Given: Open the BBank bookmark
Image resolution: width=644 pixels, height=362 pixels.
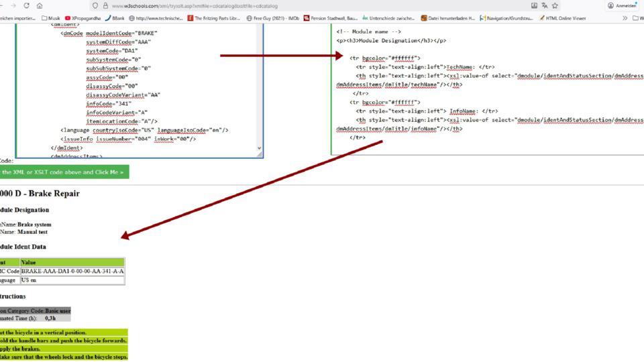Looking at the screenshot, I should coord(114,18).
